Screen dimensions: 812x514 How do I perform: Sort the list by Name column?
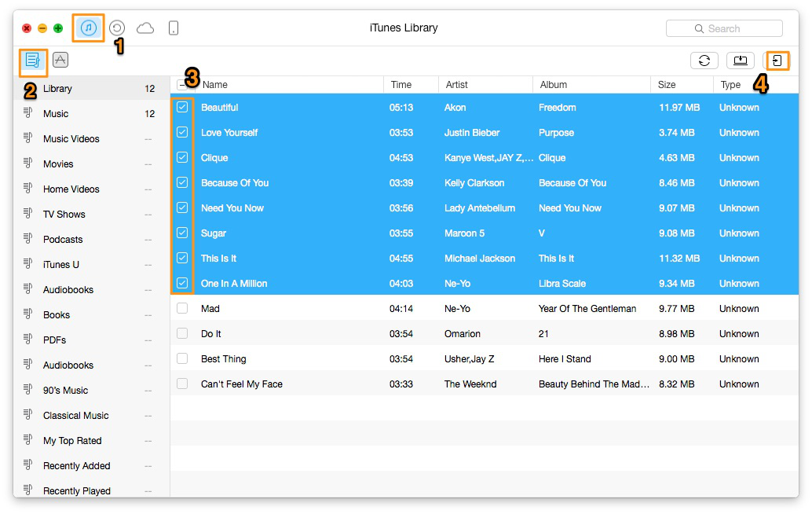tap(215, 84)
